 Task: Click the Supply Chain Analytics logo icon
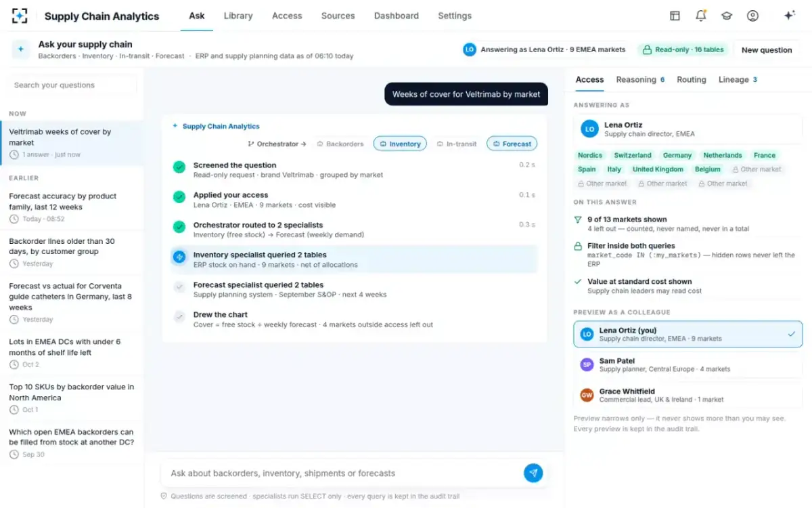pyautogui.click(x=20, y=16)
